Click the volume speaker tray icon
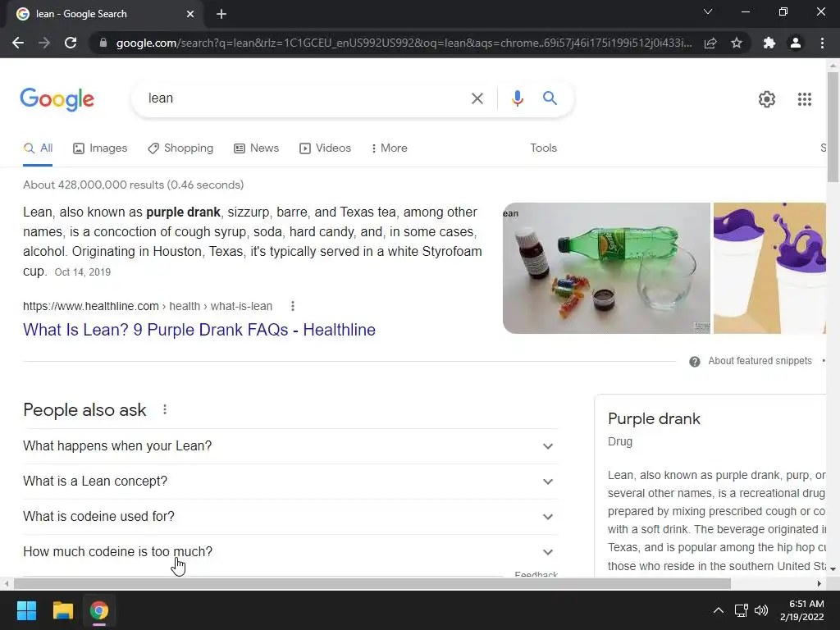 pyautogui.click(x=760, y=610)
